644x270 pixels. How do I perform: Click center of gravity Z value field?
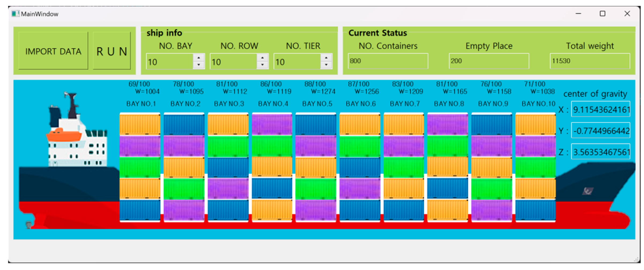(x=601, y=152)
